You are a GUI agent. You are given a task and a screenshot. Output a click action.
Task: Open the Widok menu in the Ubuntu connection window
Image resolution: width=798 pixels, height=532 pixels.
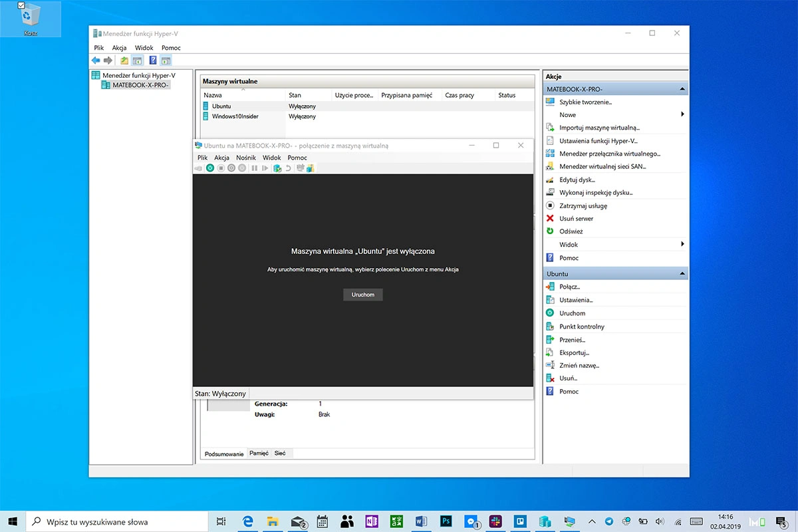coord(272,158)
